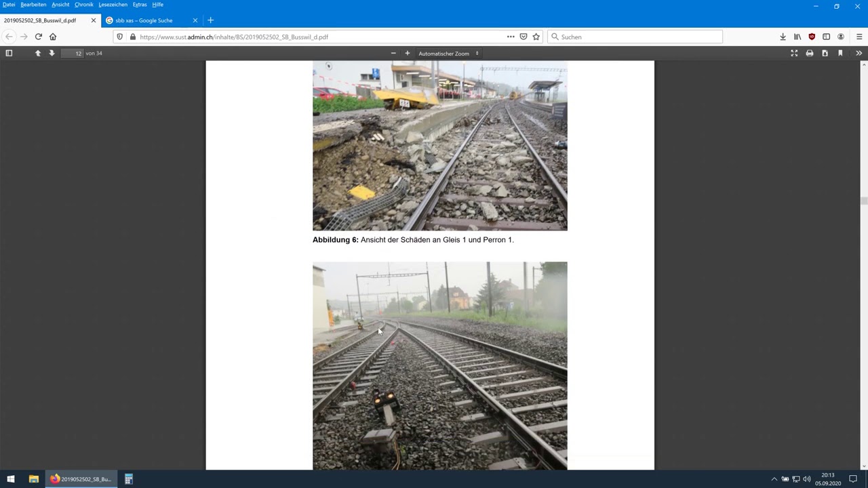Open the Lesezeichen menu

[113, 5]
